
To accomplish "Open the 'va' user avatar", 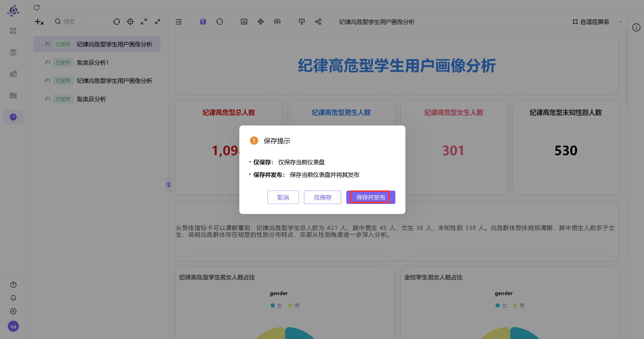I will (x=13, y=326).
